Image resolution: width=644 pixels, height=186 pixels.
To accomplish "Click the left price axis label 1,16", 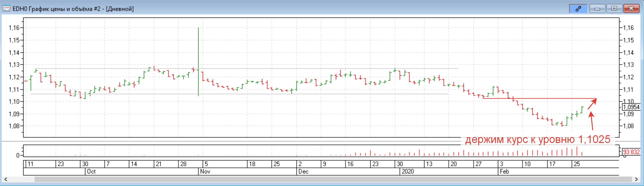I will (14, 28).
